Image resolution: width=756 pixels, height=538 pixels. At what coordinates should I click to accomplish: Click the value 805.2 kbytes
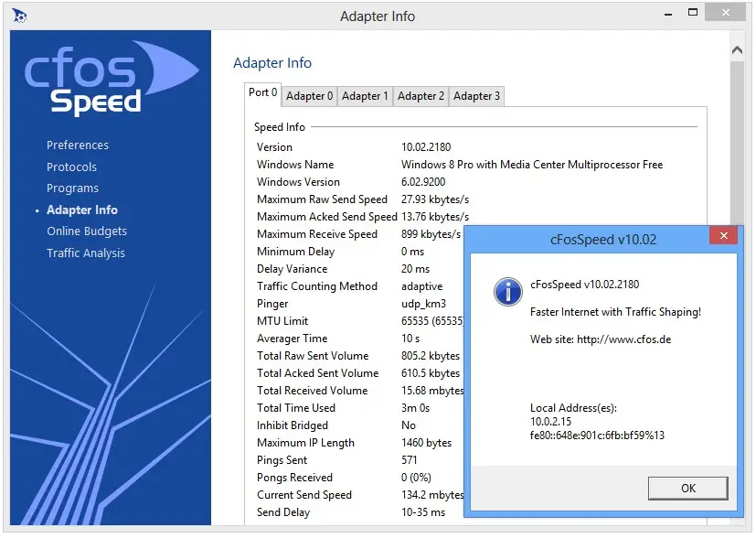pos(431,356)
